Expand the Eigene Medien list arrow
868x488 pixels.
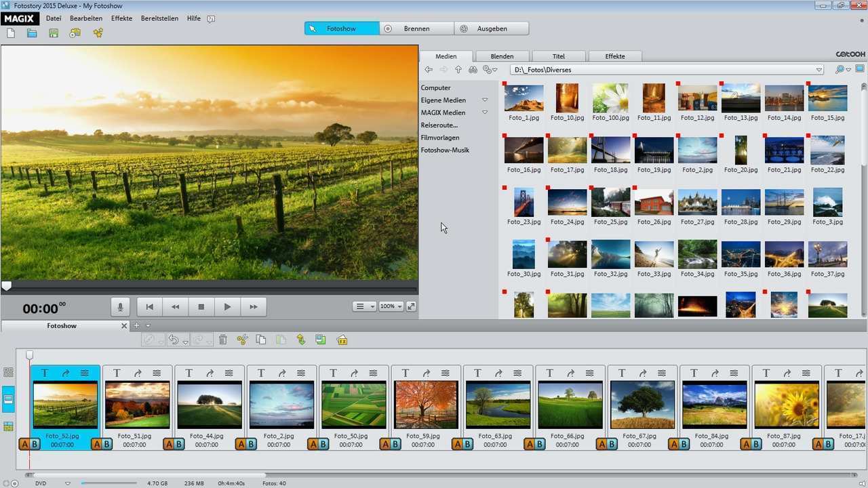[x=485, y=100]
